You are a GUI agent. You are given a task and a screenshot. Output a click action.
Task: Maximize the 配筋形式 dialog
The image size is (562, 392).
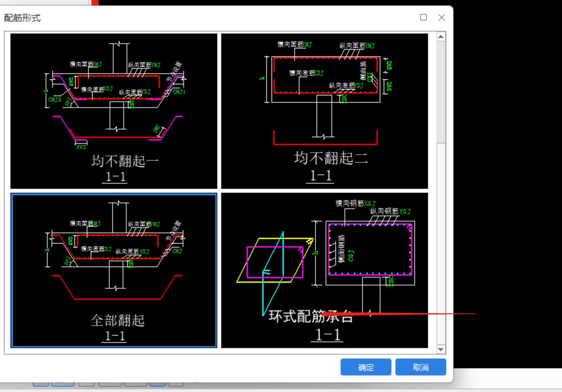pos(423,17)
